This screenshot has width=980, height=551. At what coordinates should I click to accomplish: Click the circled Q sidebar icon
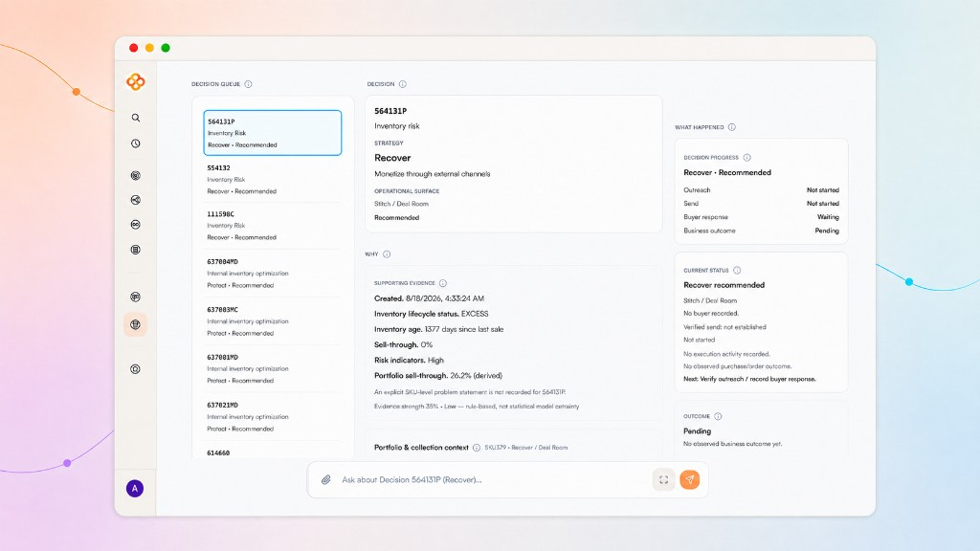[x=135, y=369]
